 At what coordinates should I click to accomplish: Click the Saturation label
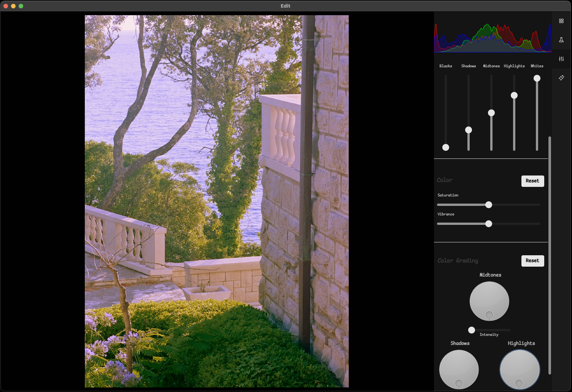[448, 195]
